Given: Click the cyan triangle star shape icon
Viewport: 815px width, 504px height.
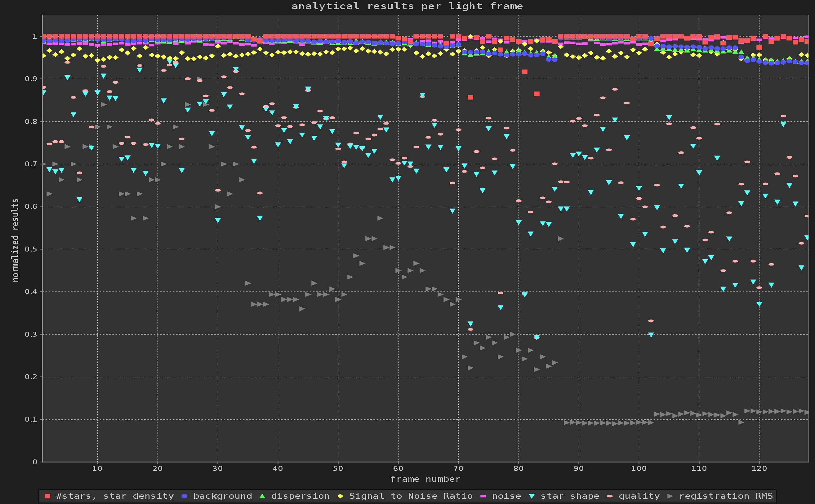Looking at the screenshot, I should (x=532, y=496).
